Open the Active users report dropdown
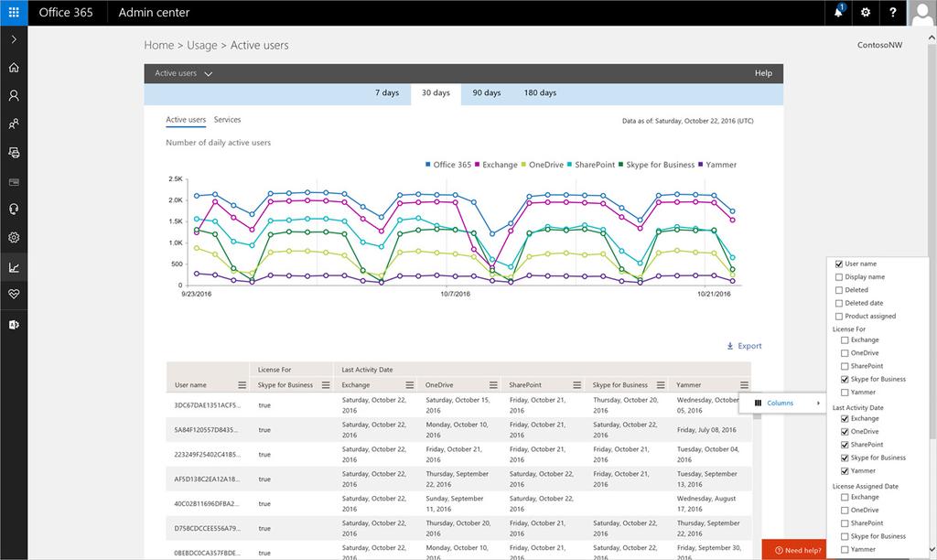 pyautogui.click(x=183, y=73)
